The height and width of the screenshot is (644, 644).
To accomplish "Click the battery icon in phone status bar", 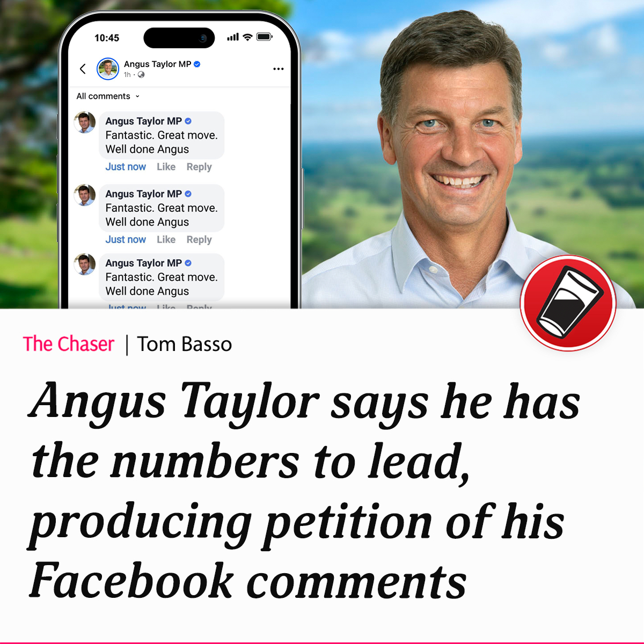I will tap(265, 36).
